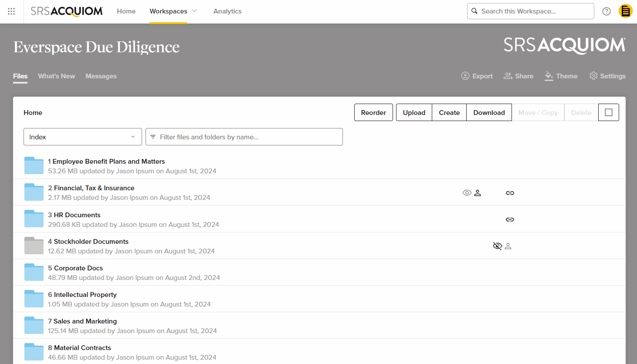The width and height of the screenshot is (637, 364).
Task: Tick the select-all checkbox in the toolbar
Action: pyautogui.click(x=609, y=112)
